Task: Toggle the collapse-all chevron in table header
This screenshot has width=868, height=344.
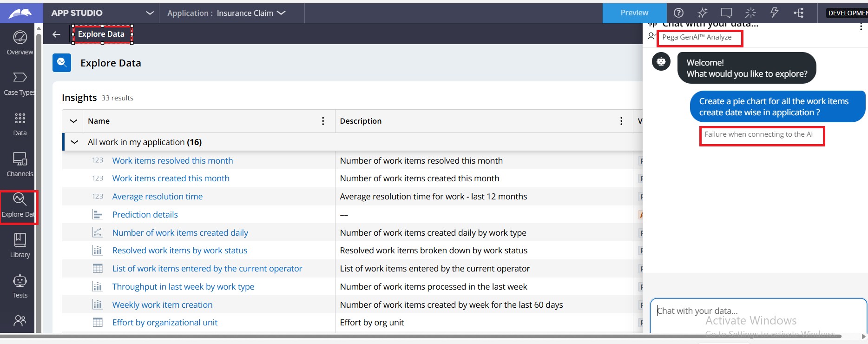Action: coord(73,121)
